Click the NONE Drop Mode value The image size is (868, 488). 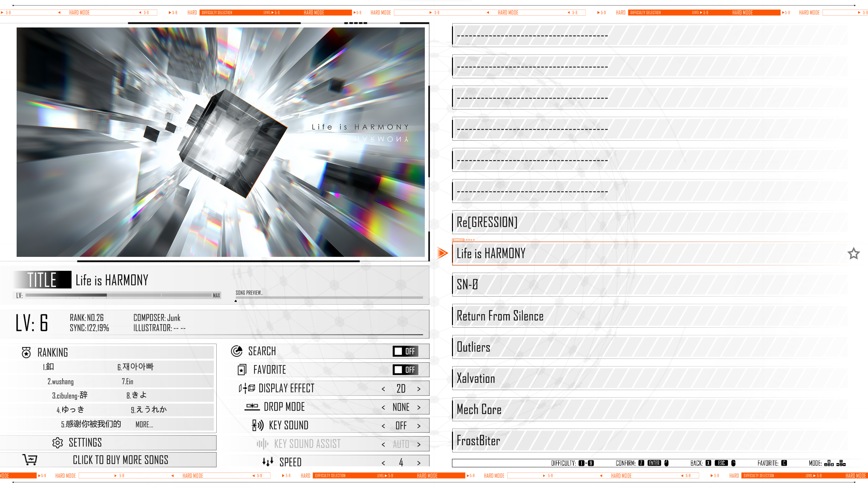(x=401, y=407)
